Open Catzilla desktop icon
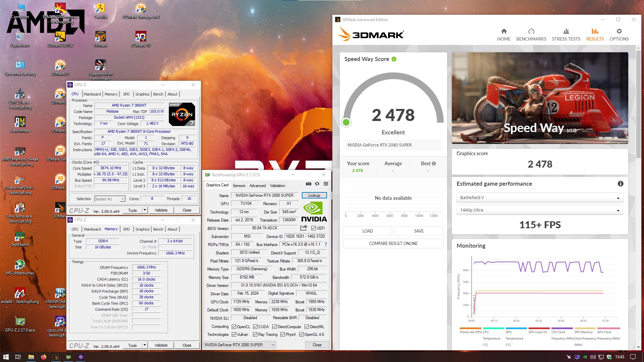The width and height of the screenshot is (644, 362). [x=100, y=11]
